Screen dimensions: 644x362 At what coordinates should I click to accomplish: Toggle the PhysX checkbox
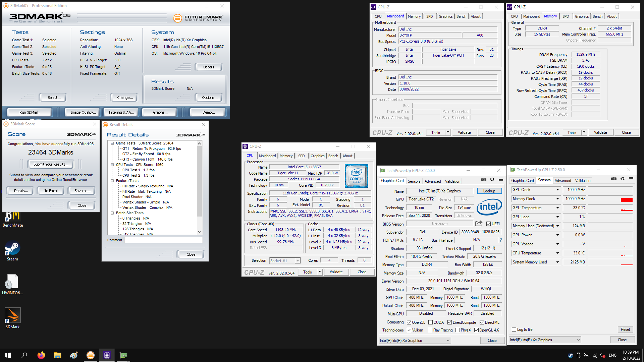click(458, 330)
